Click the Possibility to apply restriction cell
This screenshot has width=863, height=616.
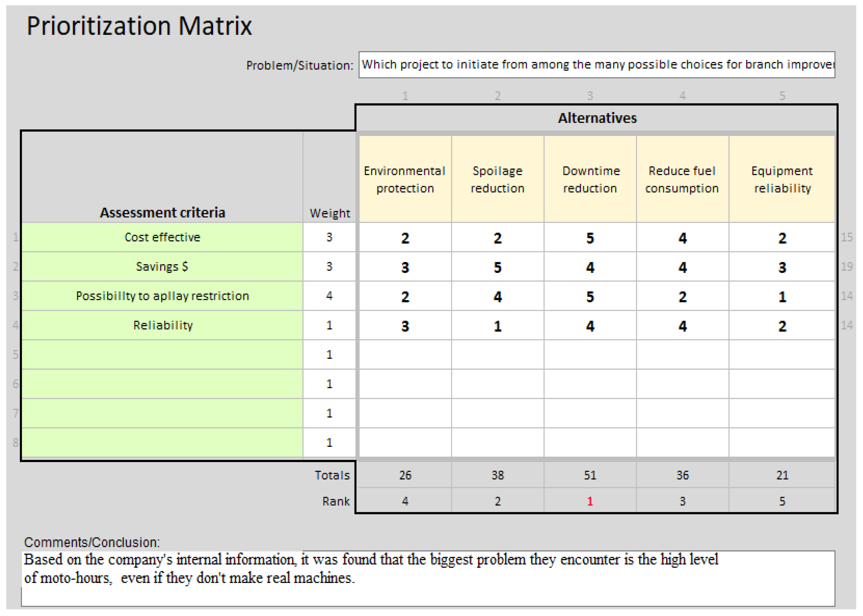pos(162,296)
